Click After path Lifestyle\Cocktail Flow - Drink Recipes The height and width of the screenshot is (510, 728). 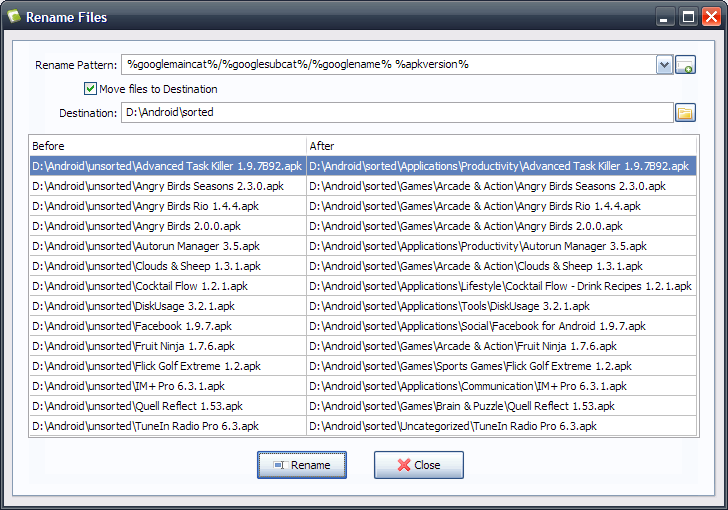pos(502,286)
